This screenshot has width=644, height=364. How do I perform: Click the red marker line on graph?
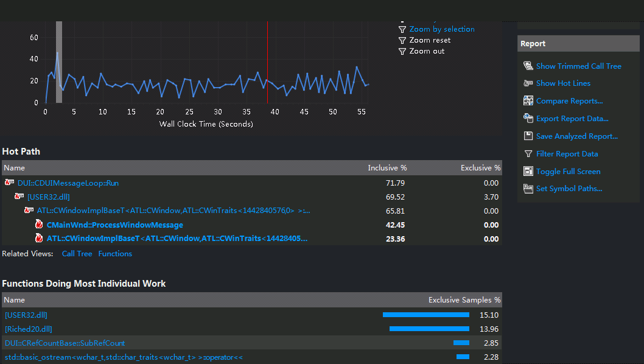pyautogui.click(x=267, y=61)
